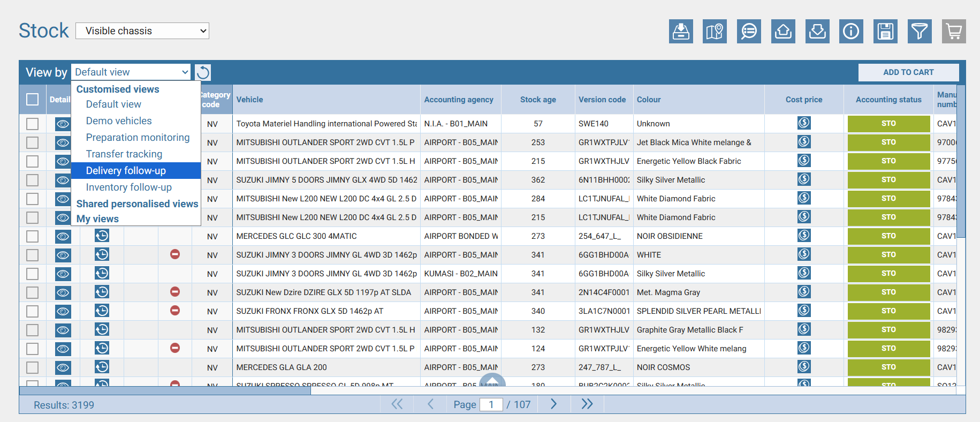Open the comments speech bubble icon

[749, 31]
